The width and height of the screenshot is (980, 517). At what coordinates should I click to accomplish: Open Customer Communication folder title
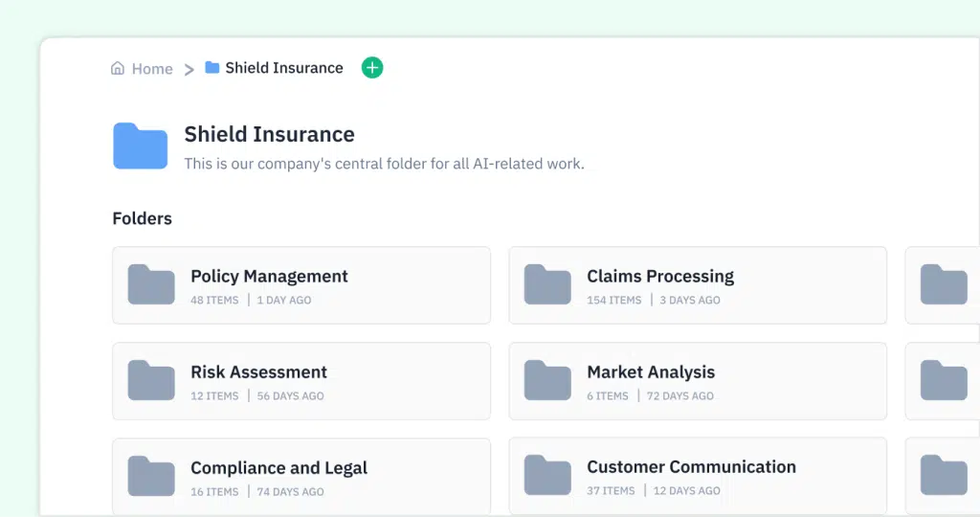click(x=691, y=467)
